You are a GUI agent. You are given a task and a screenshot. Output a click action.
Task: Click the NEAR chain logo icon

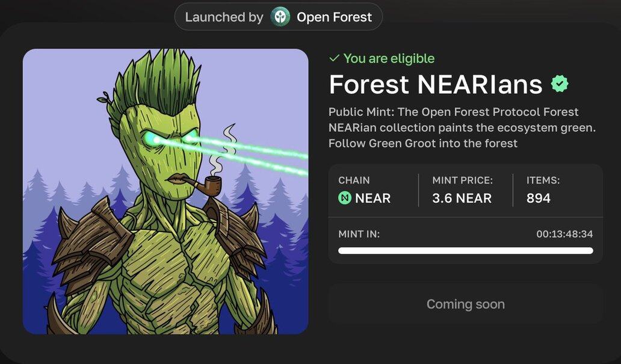[x=345, y=198]
